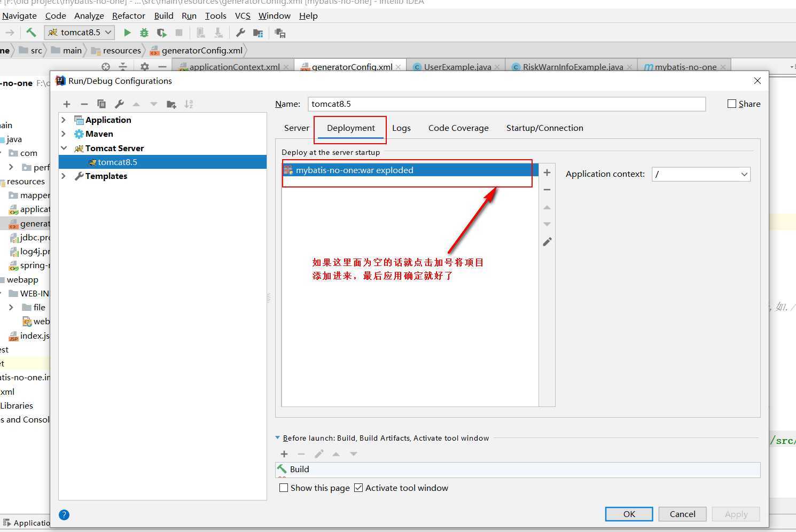Click the forward navigation arrow
Screen dimensions: 796x532
pyautogui.click(x=10, y=33)
